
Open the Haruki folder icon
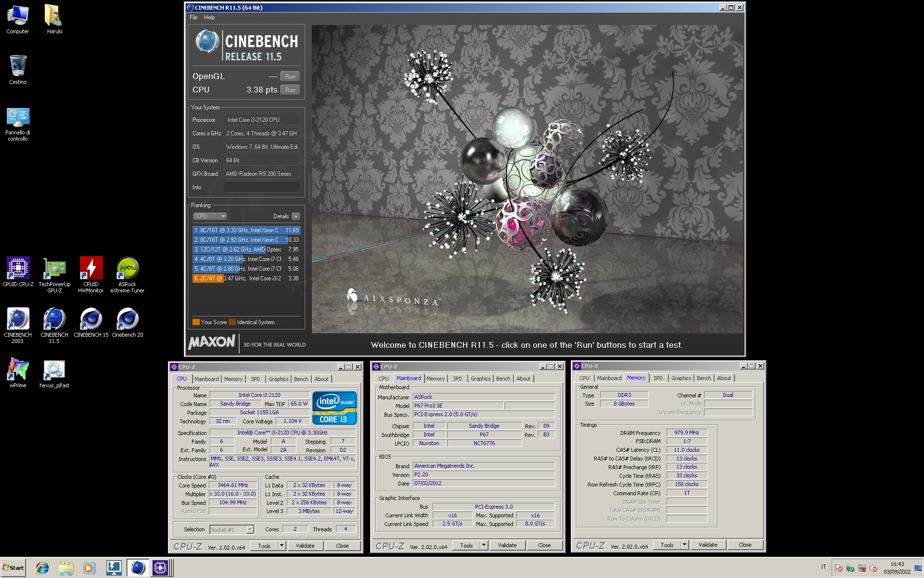54,19
